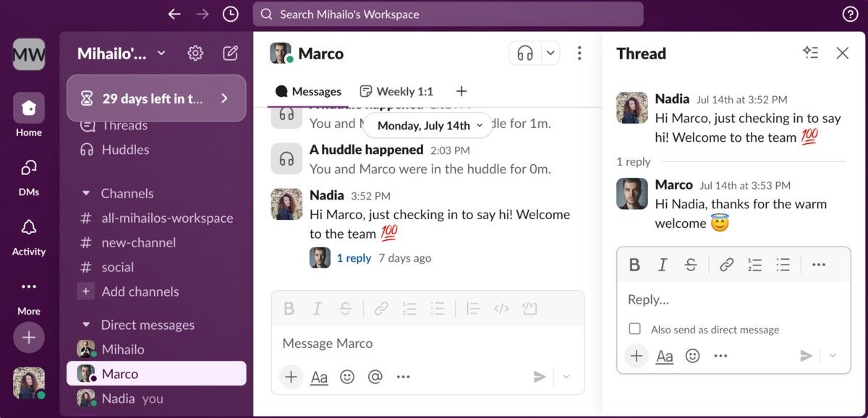The image size is (868, 418).
Task: Attach a file with the plus icon
Action: [x=291, y=377]
